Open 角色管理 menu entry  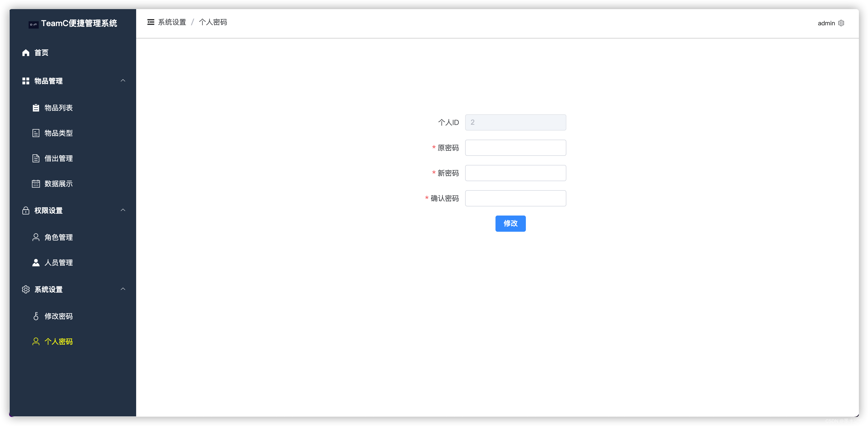73,238
